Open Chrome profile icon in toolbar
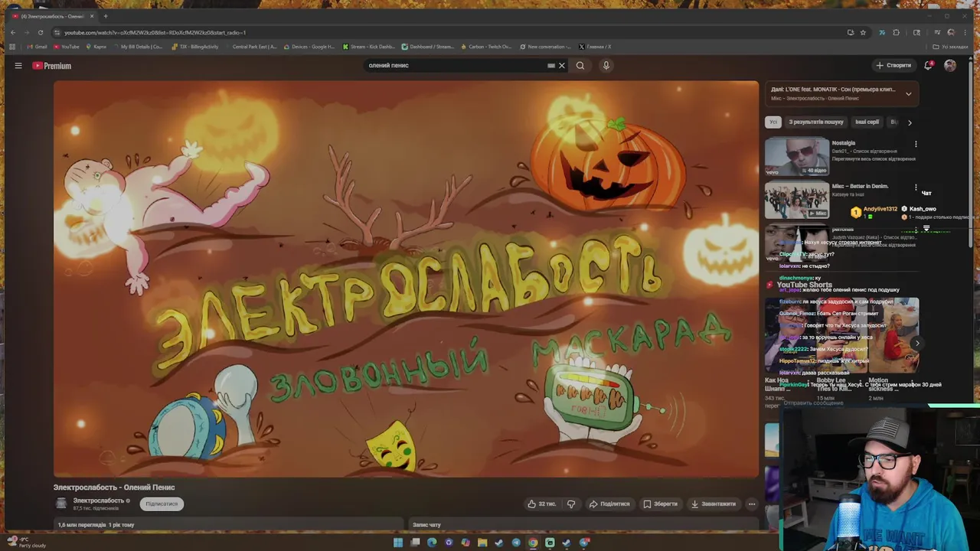This screenshot has width=980, height=551. point(950,32)
